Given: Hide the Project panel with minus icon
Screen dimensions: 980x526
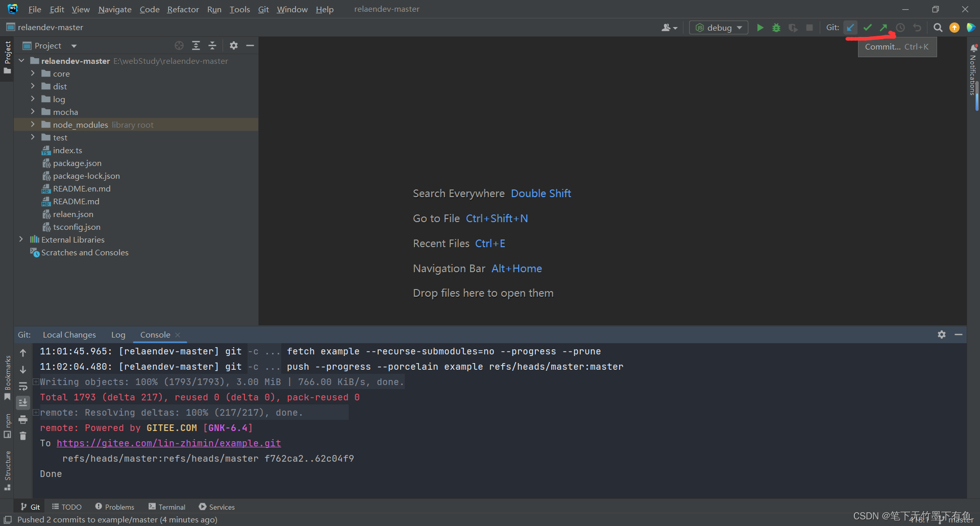Looking at the screenshot, I should 250,45.
